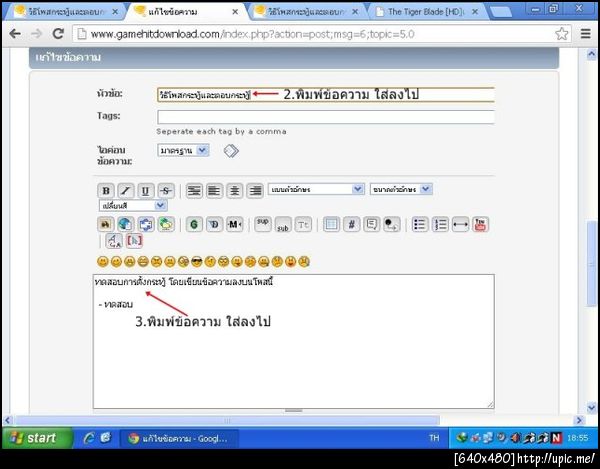Click the subject input field
The image size is (600, 469).
[x=326, y=94]
